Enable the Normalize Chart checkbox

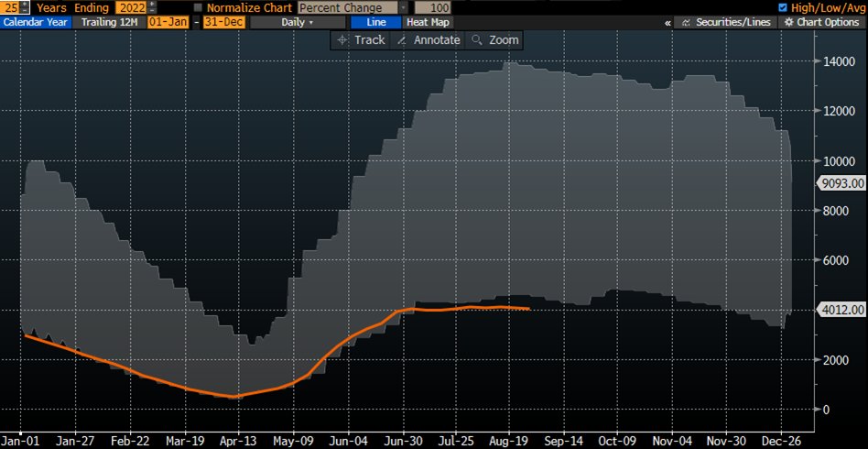(x=199, y=7)
